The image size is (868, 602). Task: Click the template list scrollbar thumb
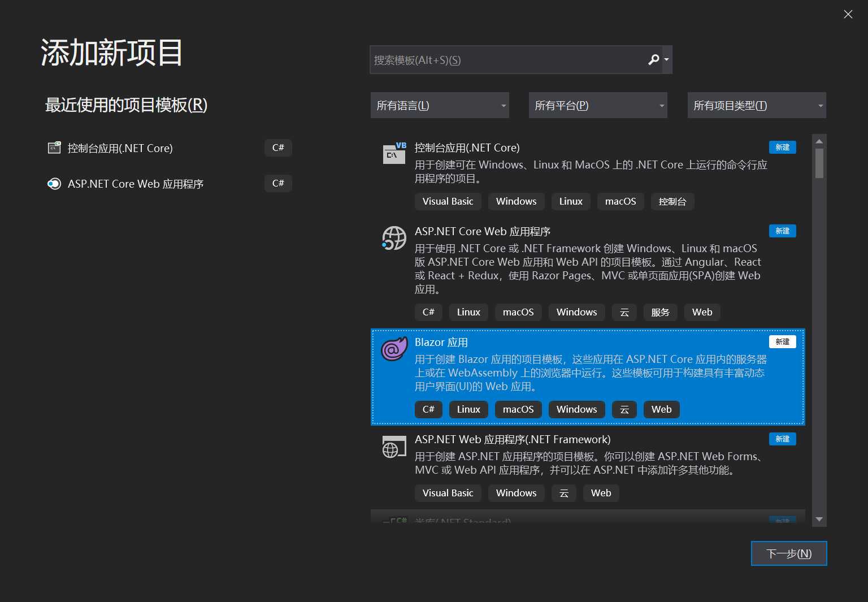(819, 163)
